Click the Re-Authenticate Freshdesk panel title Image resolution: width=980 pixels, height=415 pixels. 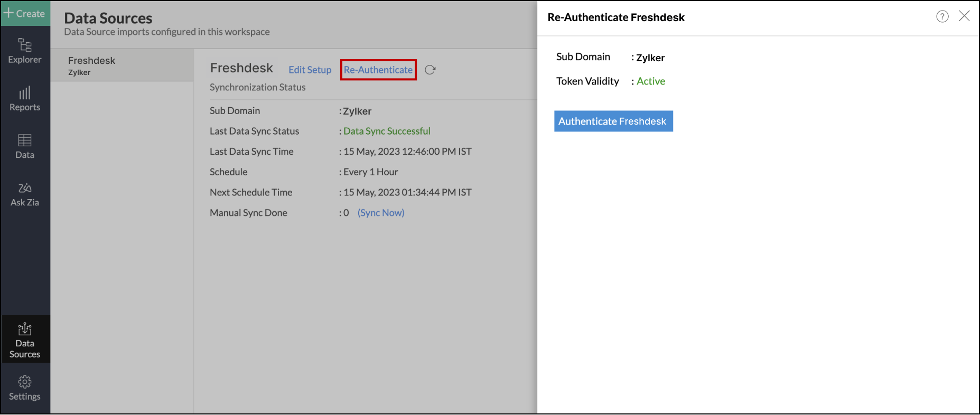[616, 17]
